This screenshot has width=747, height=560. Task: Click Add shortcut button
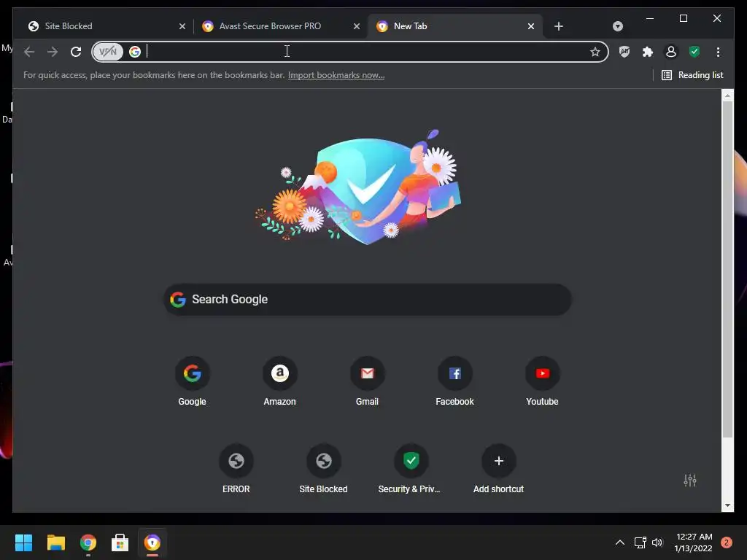tap(499, 469)
